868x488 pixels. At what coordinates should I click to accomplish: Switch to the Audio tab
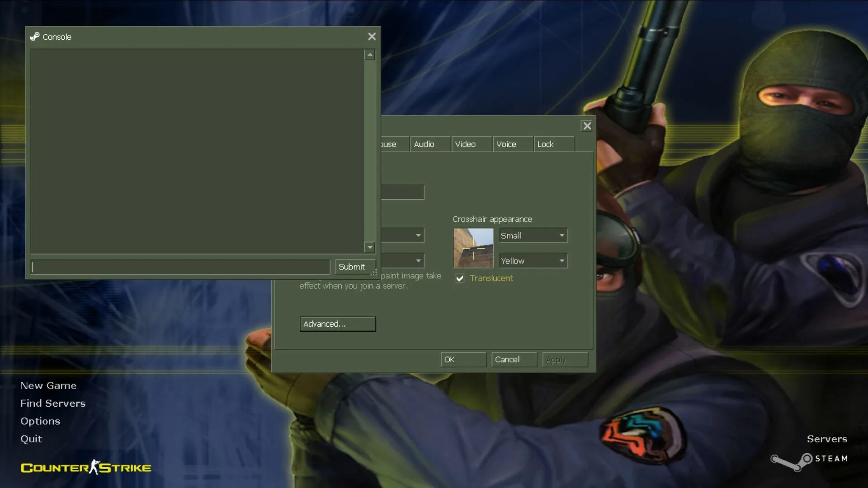[x=430, y=144]
